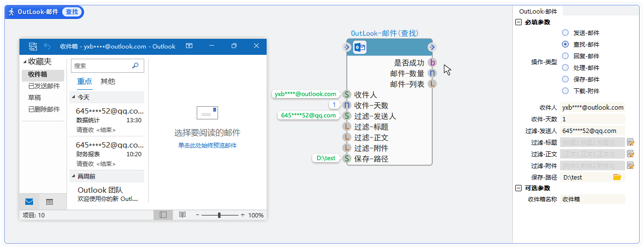Click the Outlook zoom slider handle
Viewport: 644px width, 248px height.
point(220,215)
